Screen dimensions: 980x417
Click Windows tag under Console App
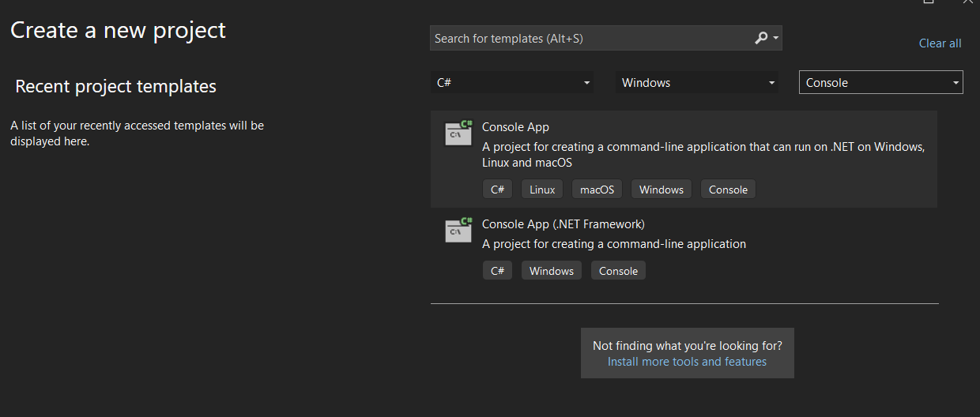tap(661, 190)
